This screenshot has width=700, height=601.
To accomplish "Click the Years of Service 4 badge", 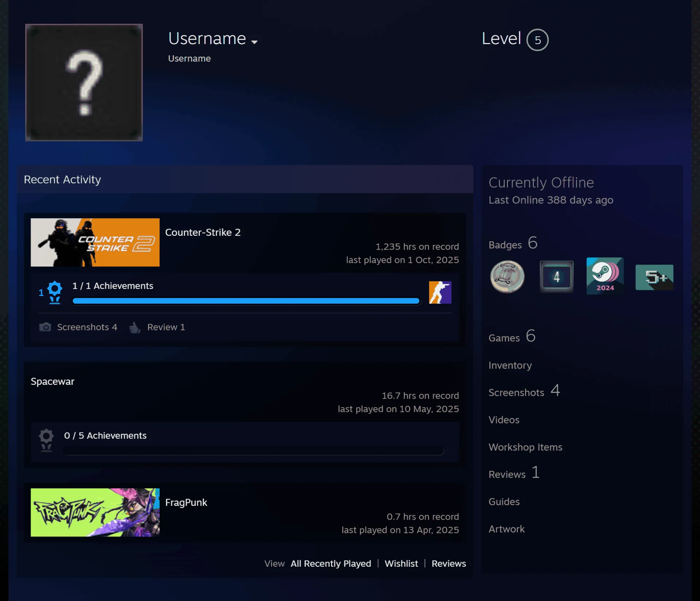I will click(556, 277).
